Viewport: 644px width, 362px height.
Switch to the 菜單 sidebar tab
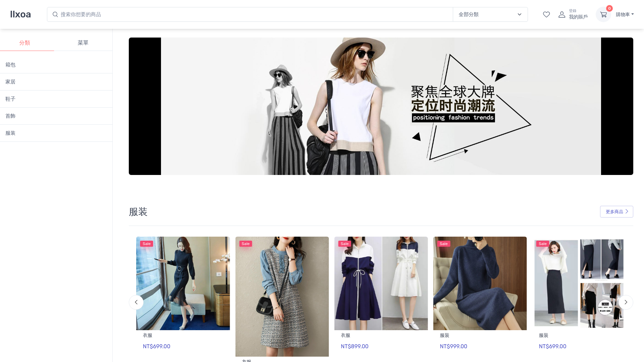pyautogui.click(x=83, y=43)
